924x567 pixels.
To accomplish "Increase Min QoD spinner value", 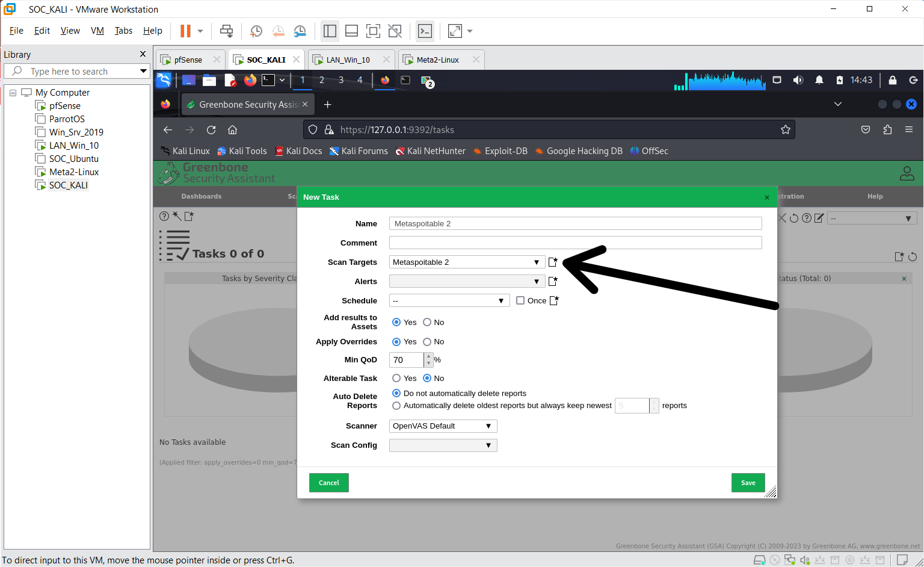I will point(428,356).
